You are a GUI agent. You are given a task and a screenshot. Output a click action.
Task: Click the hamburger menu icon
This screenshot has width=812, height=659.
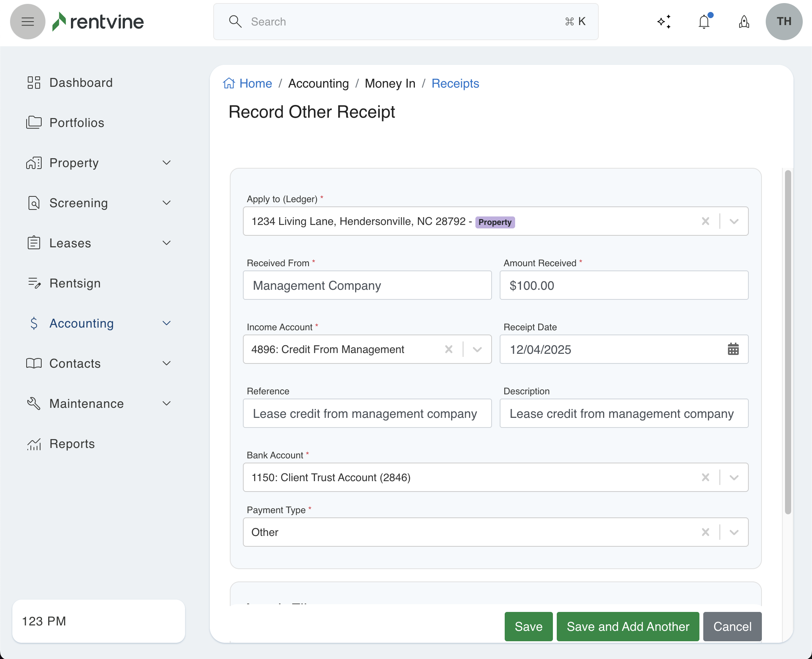point(27,22)
